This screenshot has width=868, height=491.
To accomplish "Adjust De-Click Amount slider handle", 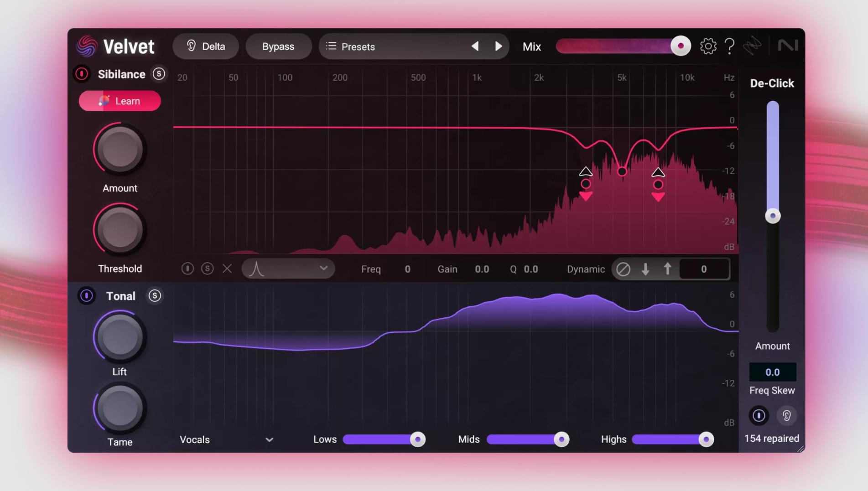I will (x=773, y=216).
